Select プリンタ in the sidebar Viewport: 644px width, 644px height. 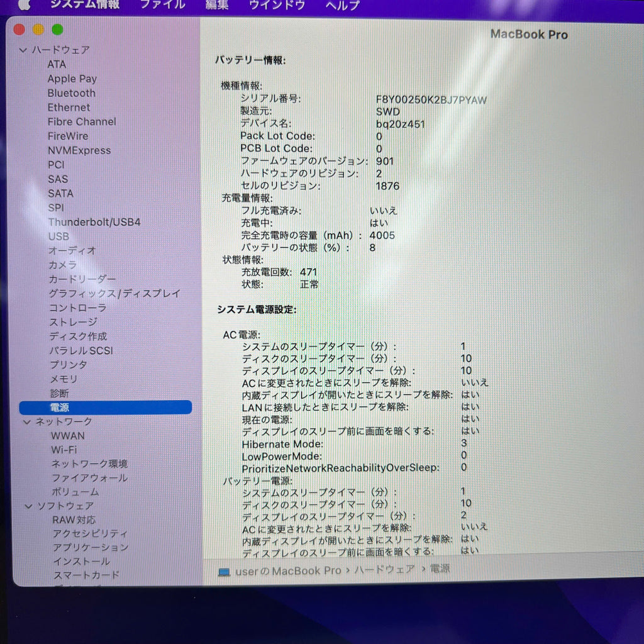pos(69,365)
